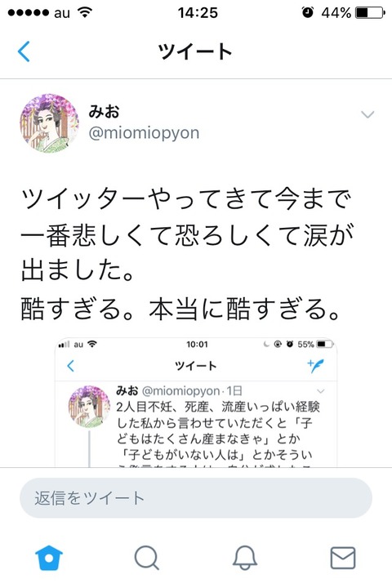This screenshot has width=392, height=588.
Task: Open the attached screenshot image
Action: pos(196,403)
